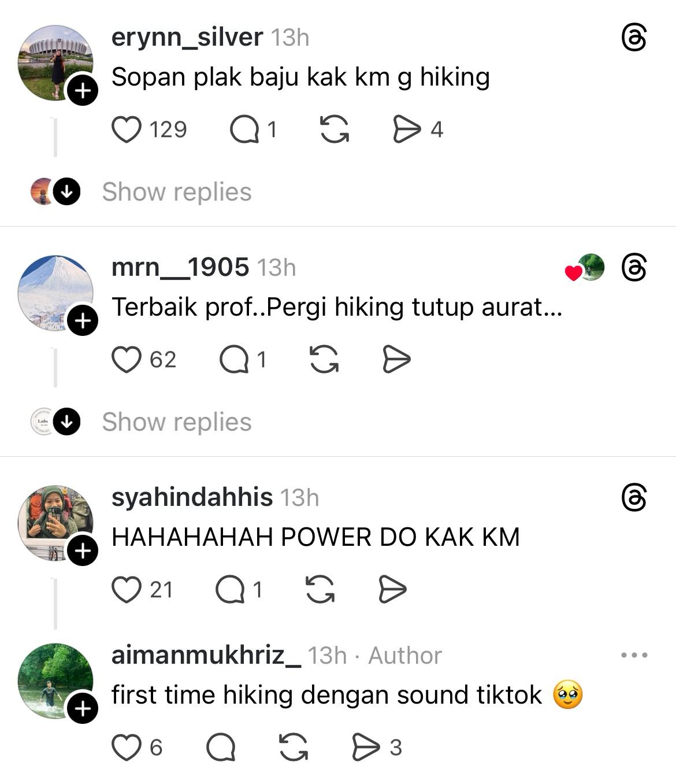Reply to syahindahhis's comment via bubble icon
The image size is (676, 784).
231,590
